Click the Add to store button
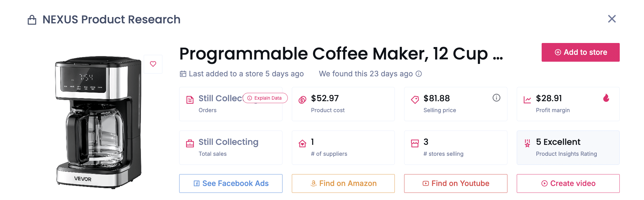Screen dimensions: 644x200 [580, 52]
